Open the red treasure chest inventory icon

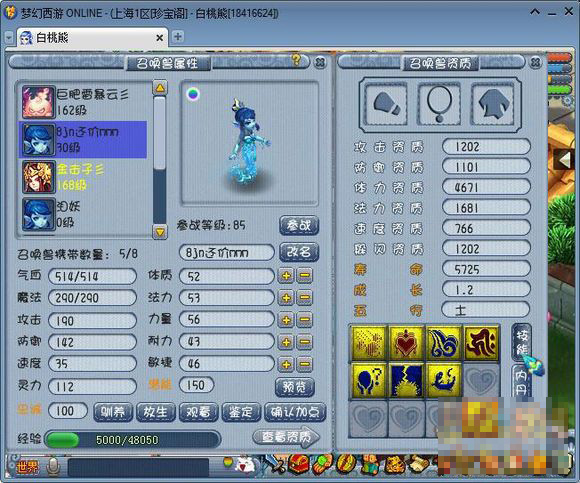click(299, 465)
